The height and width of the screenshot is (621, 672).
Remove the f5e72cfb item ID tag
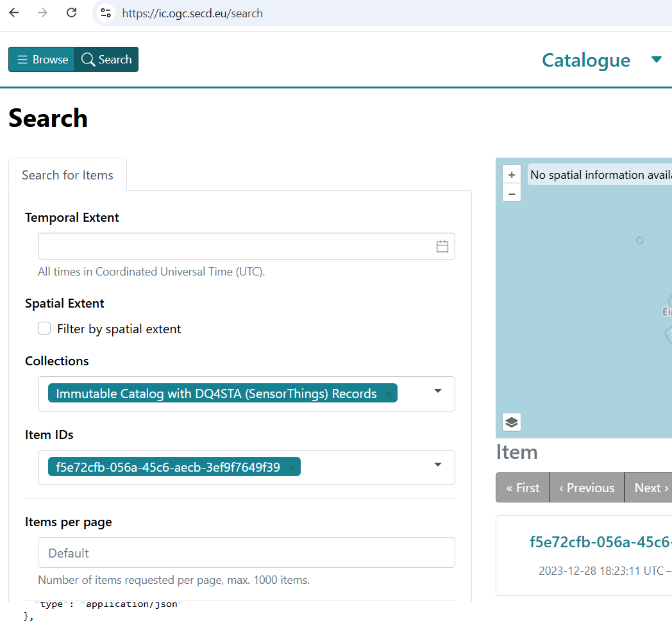(292, 468)
